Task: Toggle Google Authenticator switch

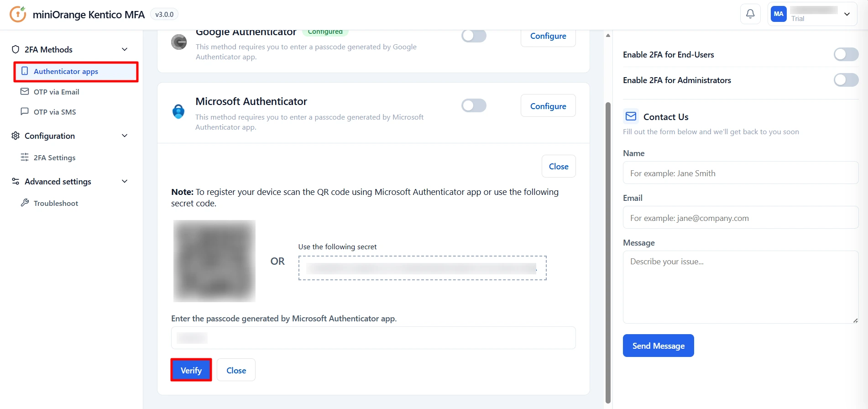Action: point(474,36)
